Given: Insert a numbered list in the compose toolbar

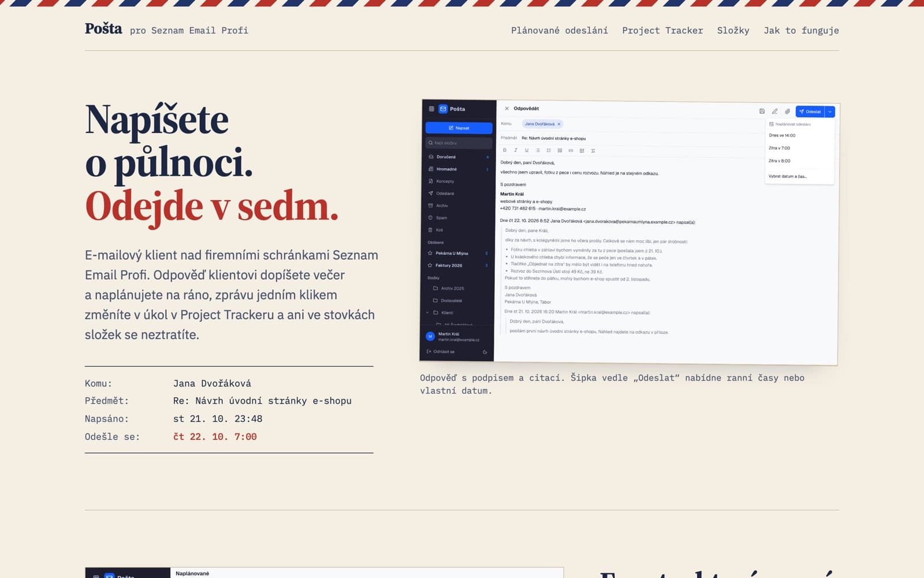Looking at the screenshot, I should point(548,150).
